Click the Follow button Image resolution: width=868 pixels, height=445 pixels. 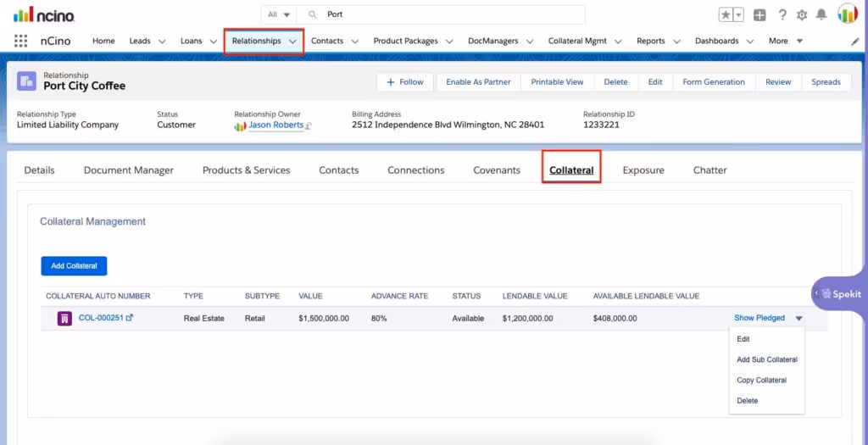pyautogui.click(x=406, y=82)
